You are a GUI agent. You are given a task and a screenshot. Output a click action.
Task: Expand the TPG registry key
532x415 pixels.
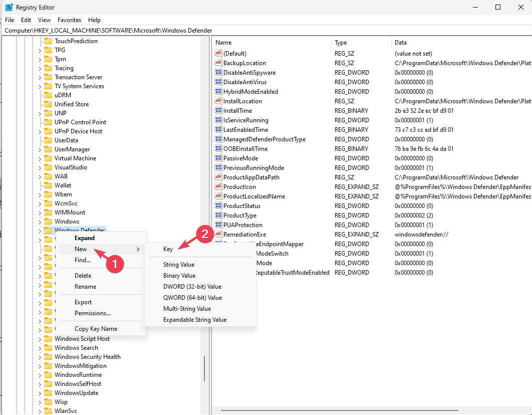(40, 50)
